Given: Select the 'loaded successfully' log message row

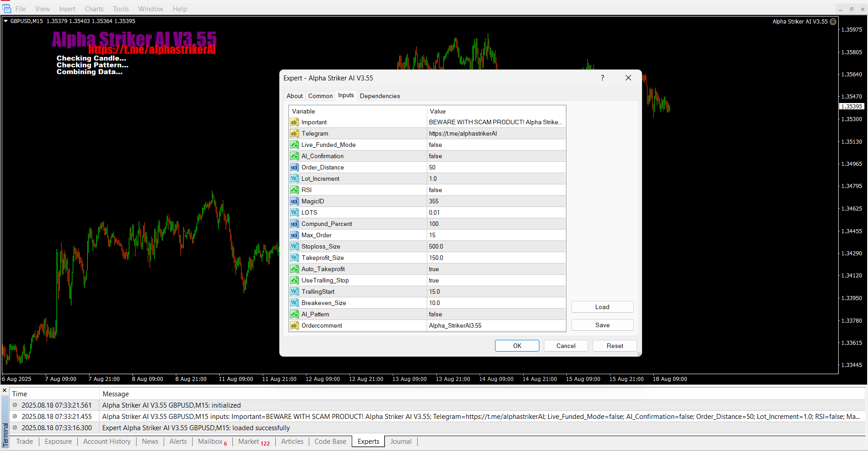Looking at the screenshot, I should click(x=437, y=428).
